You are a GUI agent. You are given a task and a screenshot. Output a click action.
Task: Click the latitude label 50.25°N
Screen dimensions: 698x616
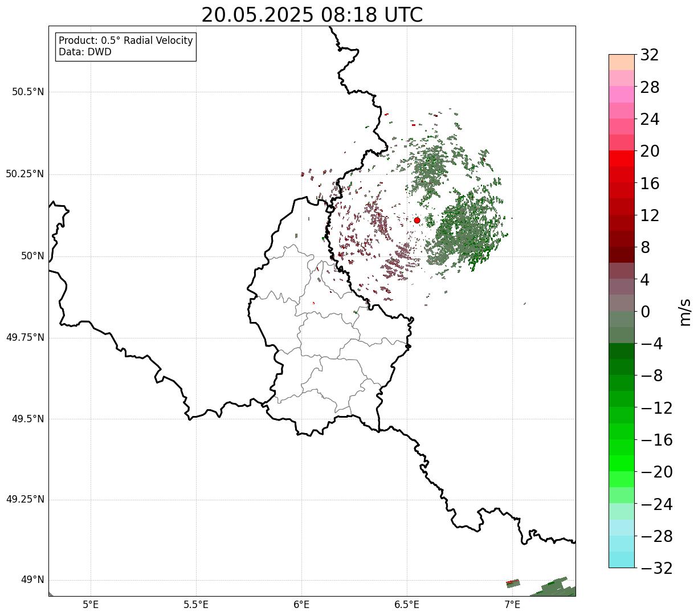click(x=25, y=174)
